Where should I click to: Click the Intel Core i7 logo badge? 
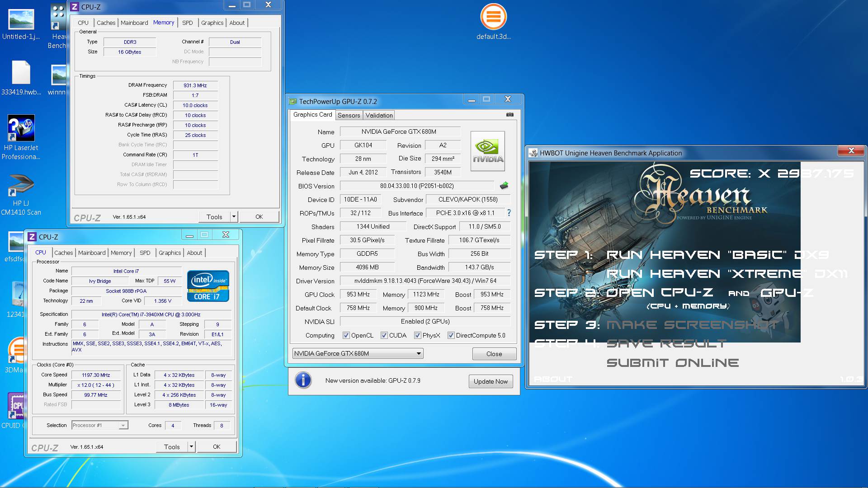(208, 286)
